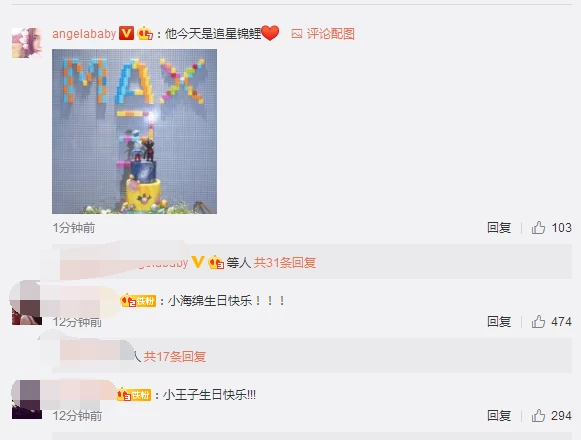Reply to the 小海绵生日快乐 comment

(499, 321)
